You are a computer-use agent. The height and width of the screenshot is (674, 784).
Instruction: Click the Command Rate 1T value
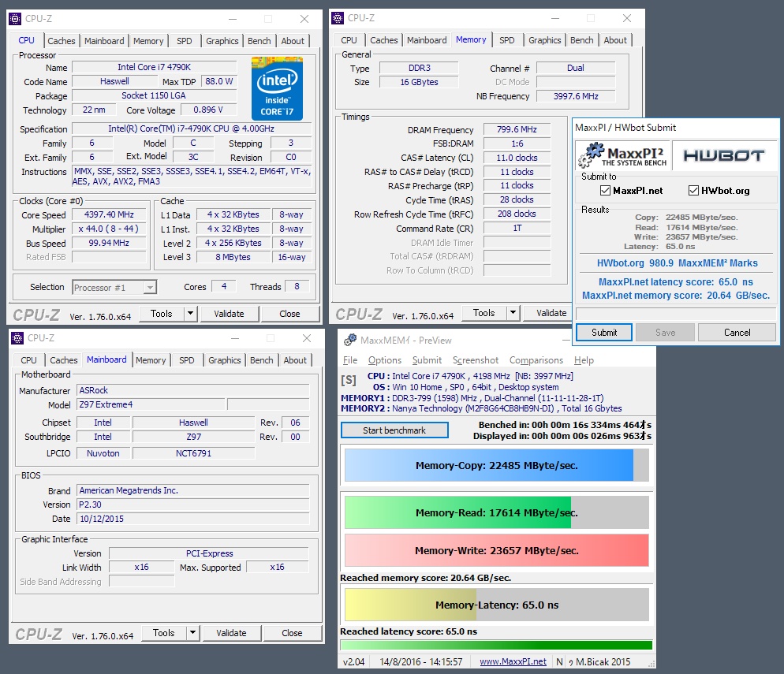[x=517, y=229]
